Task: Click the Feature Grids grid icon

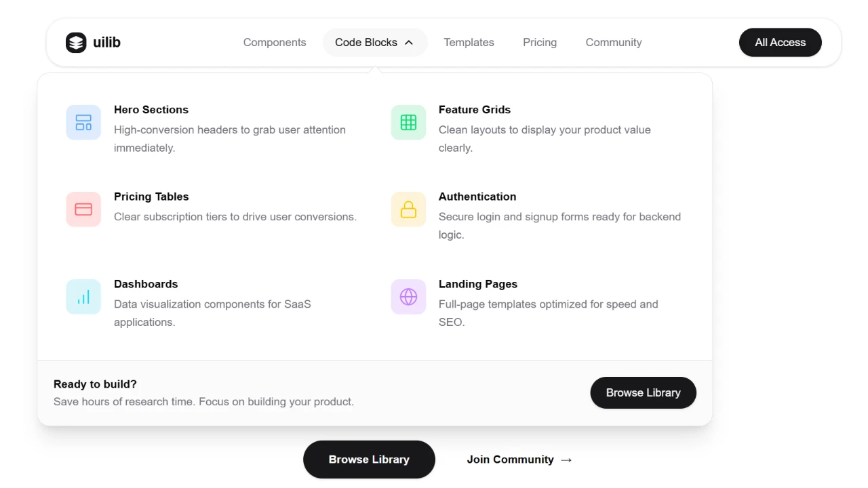Action: [x=408, y=122]
